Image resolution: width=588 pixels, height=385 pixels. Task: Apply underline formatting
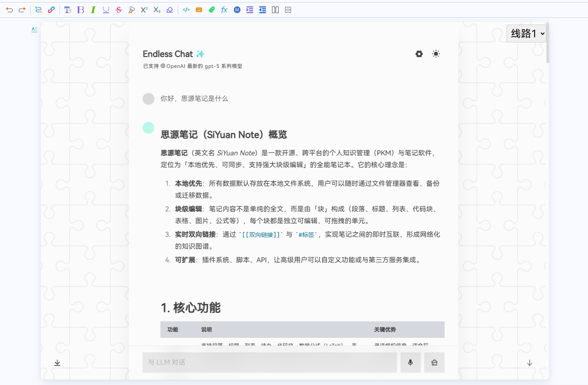coord(106,10)
